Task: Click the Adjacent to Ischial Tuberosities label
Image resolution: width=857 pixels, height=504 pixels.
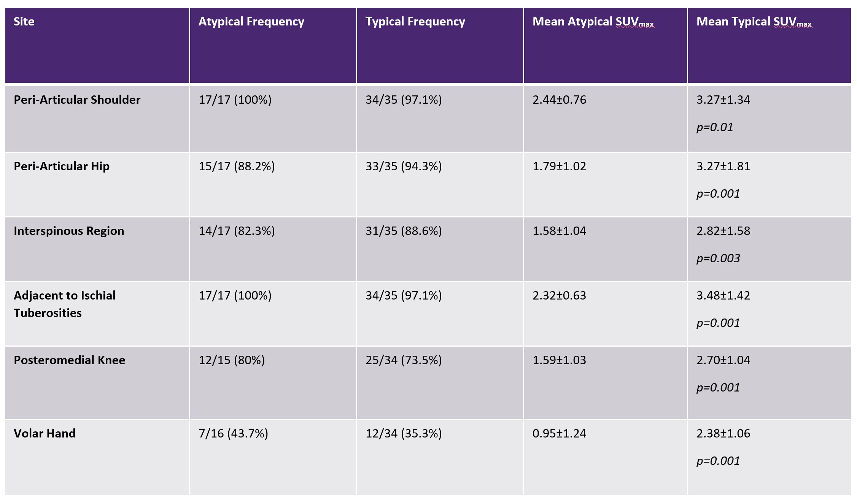Action: point(65,304)
